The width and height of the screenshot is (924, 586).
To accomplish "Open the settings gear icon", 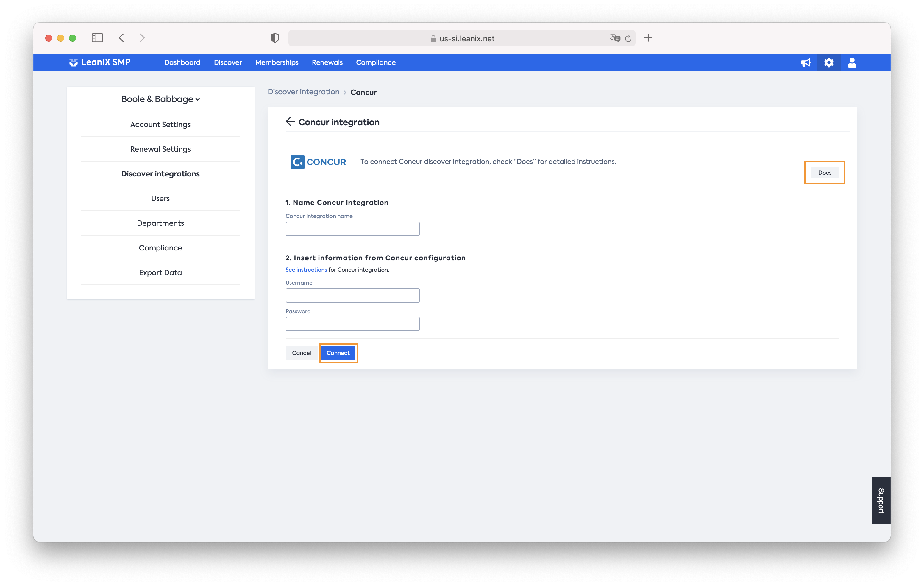I will pyautogui.click(x=829, y=62).
